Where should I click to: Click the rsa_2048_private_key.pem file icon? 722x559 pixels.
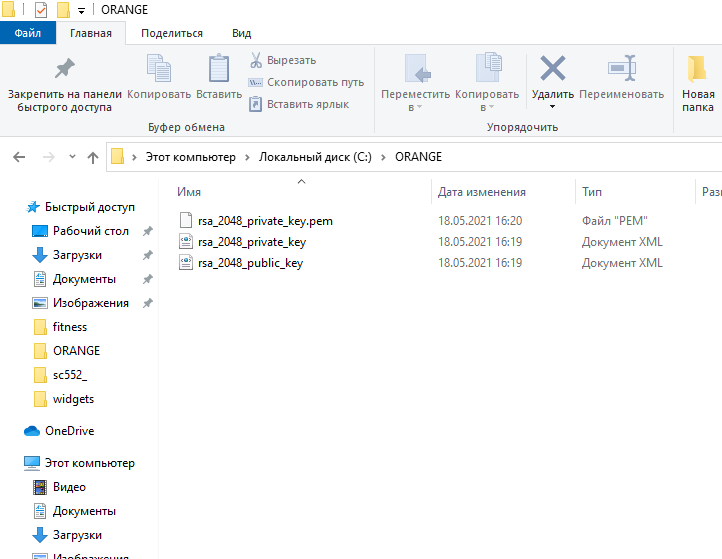pyautogui.click(x=186, y=221)
